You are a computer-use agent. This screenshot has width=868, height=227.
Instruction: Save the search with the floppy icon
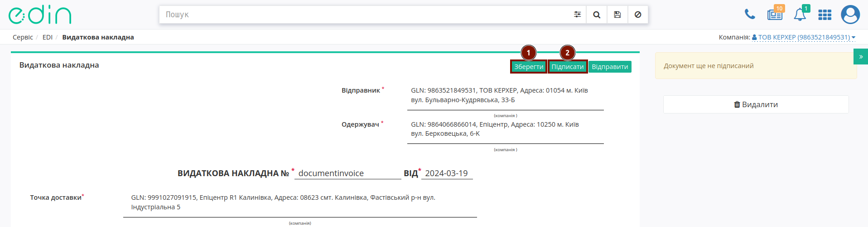click(x=617, y=15)
